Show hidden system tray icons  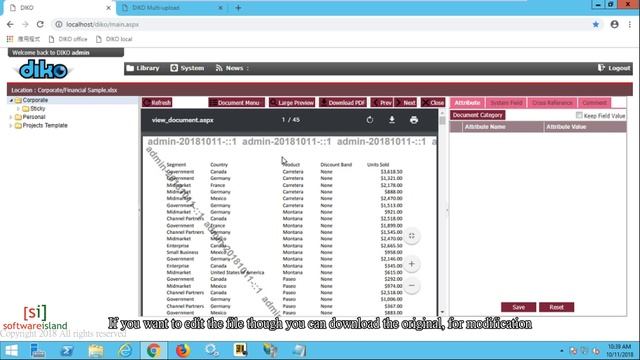[x=562, y=351]
